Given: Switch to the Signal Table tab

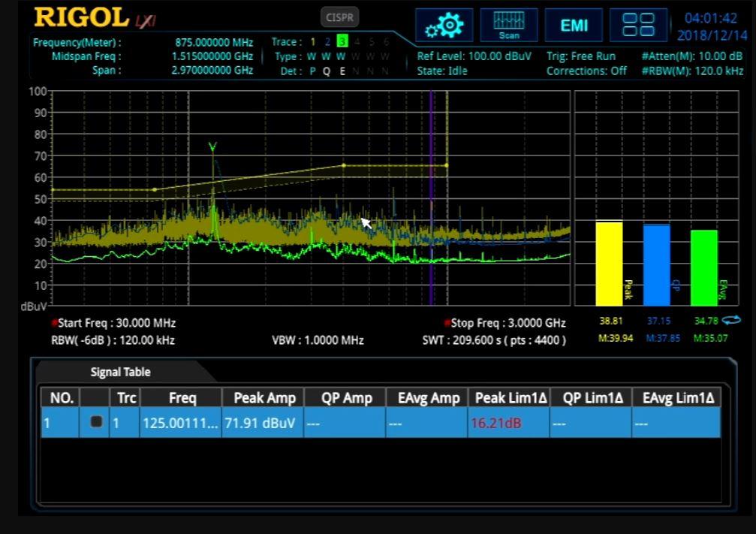Looking at the screenshot, I should pyautogui.click(x=119, y=372).
